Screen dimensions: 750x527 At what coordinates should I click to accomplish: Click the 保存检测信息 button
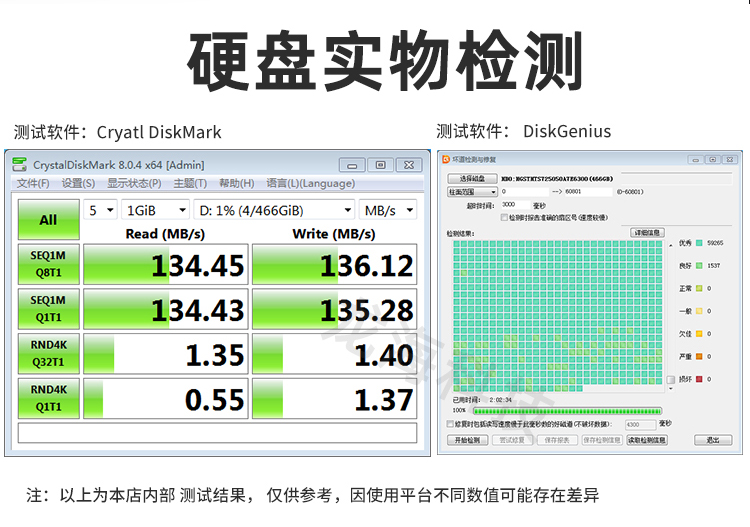coord(601,440)
